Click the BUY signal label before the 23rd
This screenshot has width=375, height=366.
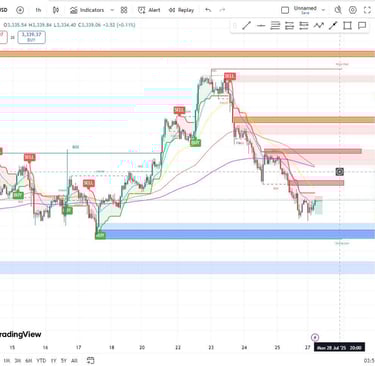pos(196,143)
